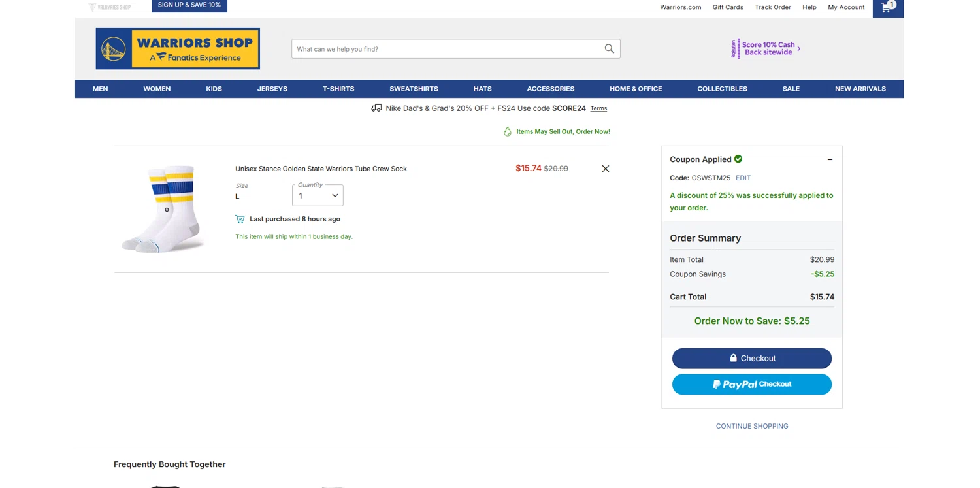
Task: Open the JERSEYS menu
Action: coord(272,89)
